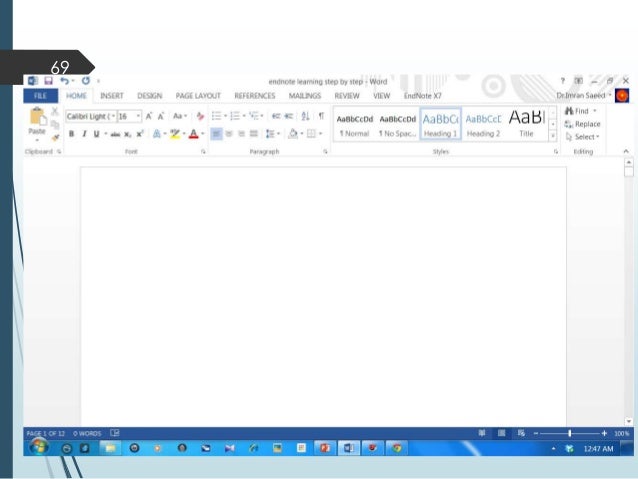Switch to Web Layout view
This screenshot has width=638, height=479.
pos(521,433)
